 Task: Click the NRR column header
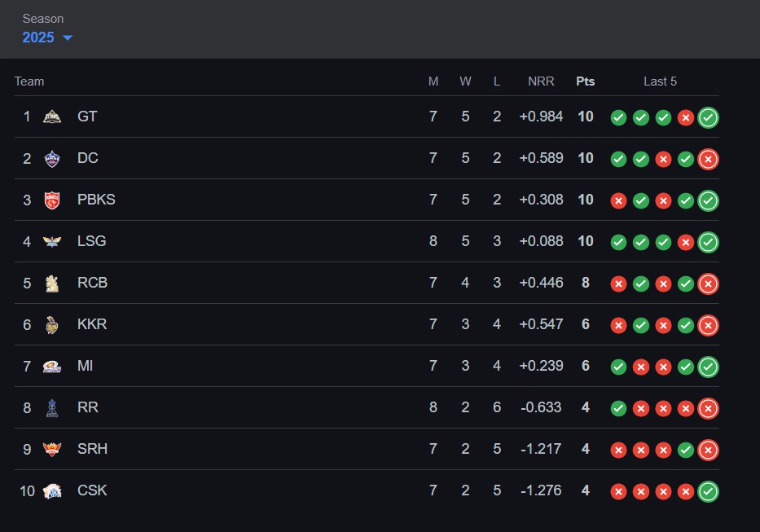pos(541,81)
